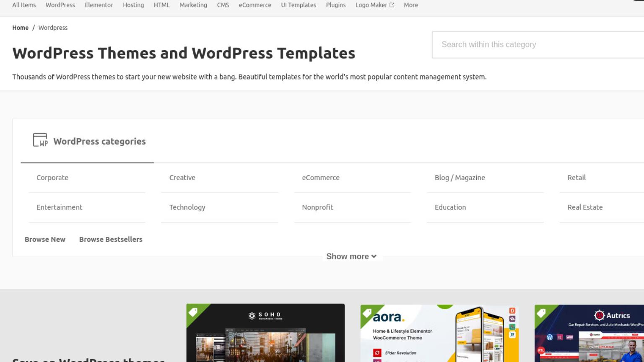Click the WP categories panel icon
The image size is (644, 362).
40,140
